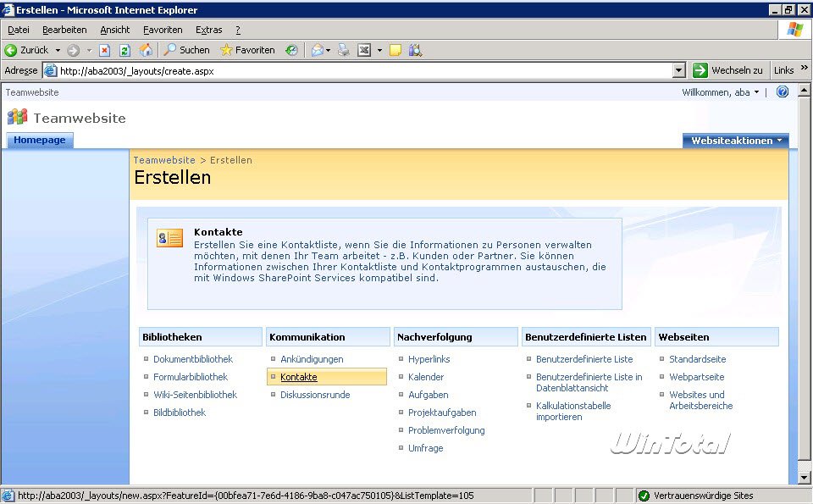Open the Ansicht menu

click(x=115, y=30)
